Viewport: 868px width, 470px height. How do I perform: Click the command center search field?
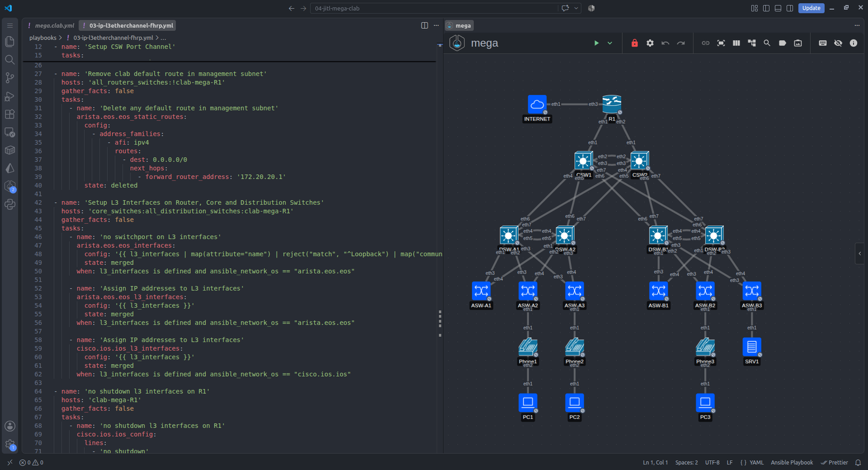coord(433,8)
